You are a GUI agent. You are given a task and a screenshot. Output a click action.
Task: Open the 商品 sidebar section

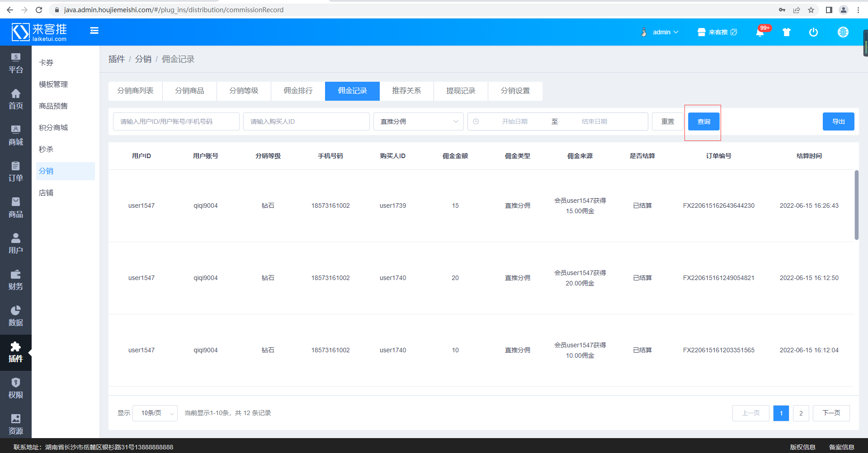pos(16,208)
